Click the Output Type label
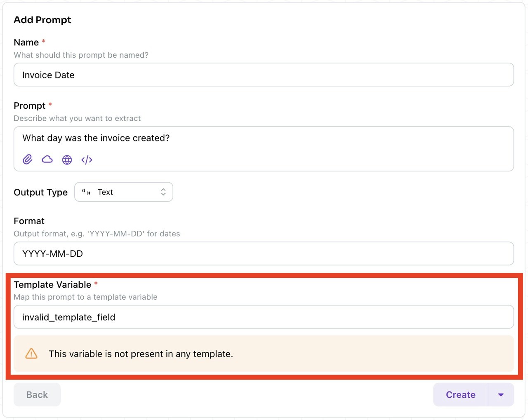This screenshot has height=420, width=528. [x=40, y=192]
